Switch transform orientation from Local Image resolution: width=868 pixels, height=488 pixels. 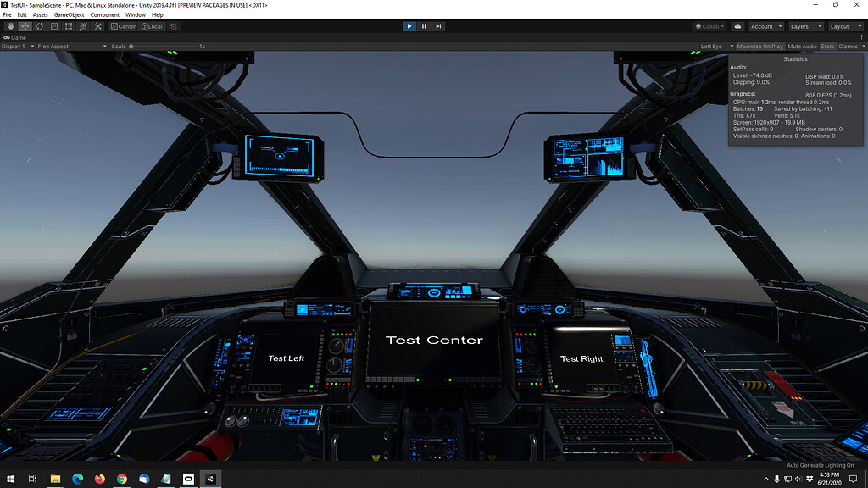click(153, 26)
